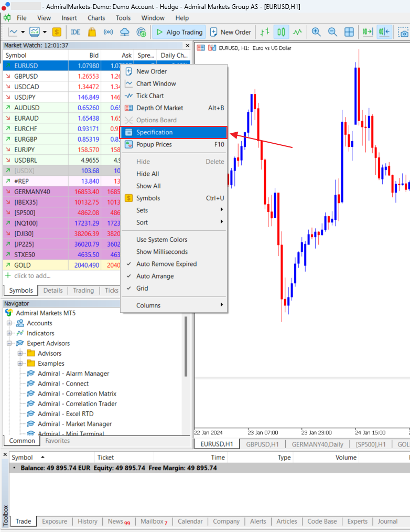
Task: Open the IDE MetaEditor button
Action: tap(75, 32)
